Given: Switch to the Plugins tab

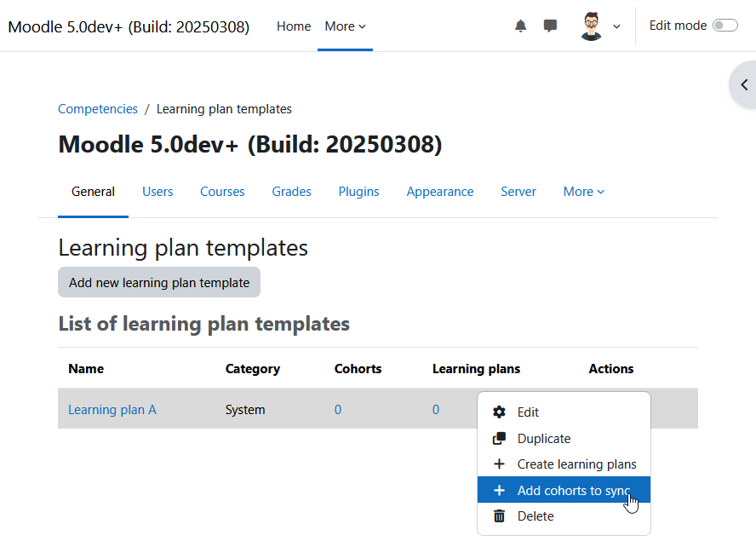Looking at the screenshot, I should [358, 192].
